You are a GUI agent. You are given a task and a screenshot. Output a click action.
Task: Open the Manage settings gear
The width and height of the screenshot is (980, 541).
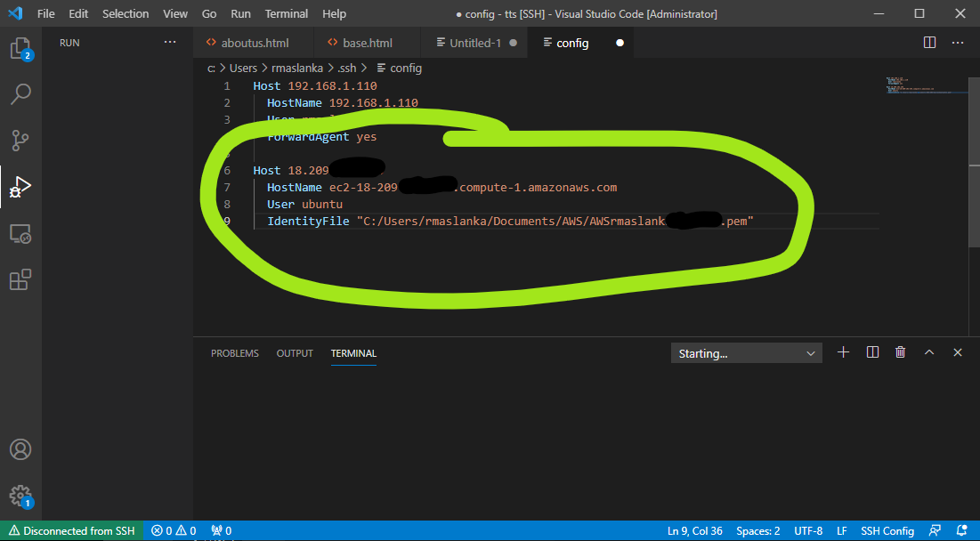click(x=20, y=496)
